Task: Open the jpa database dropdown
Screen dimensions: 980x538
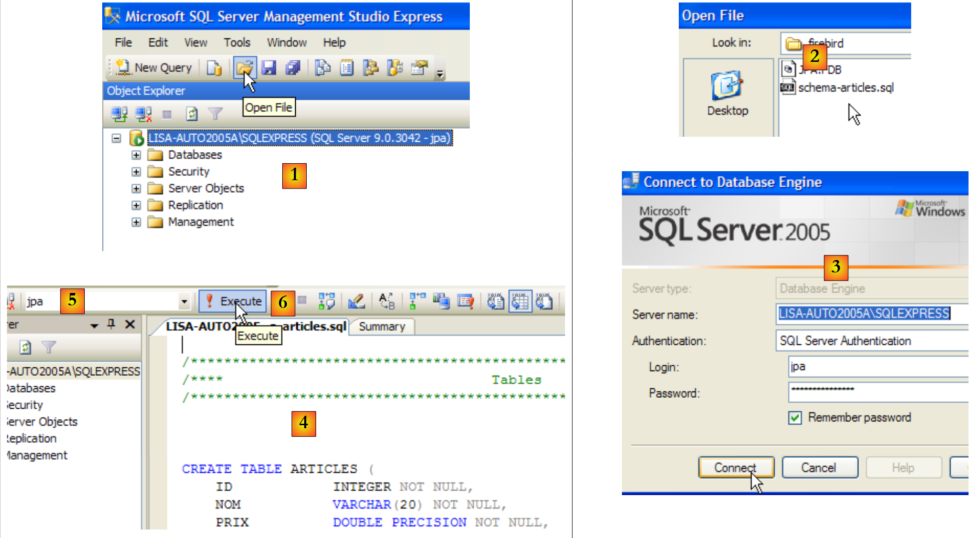Action: coord(184,301)
